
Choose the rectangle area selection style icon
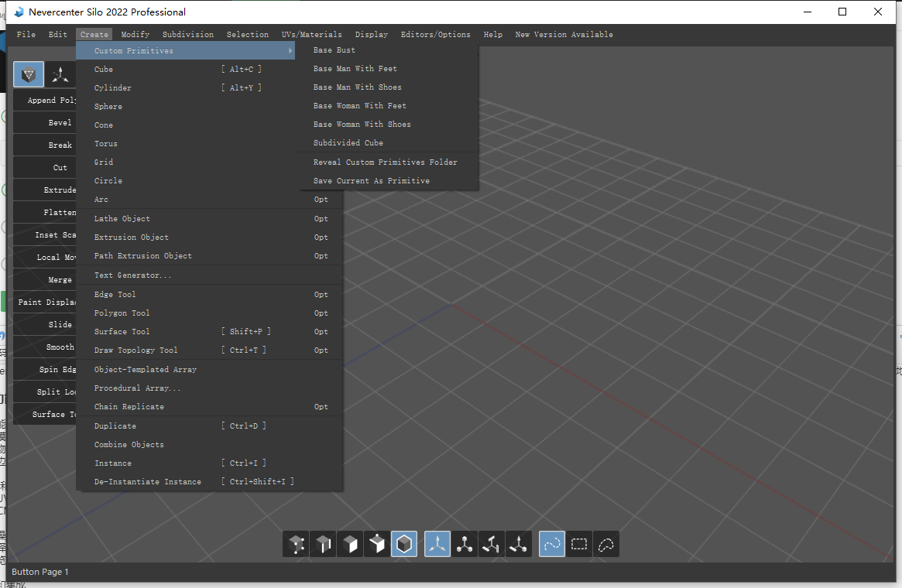point(578,544)
